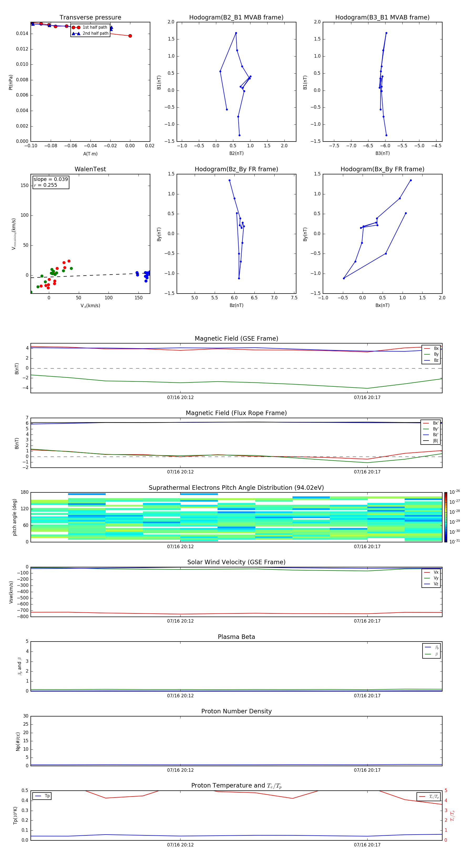Click the "Hodogram(Bx_By FR frame)" title

tap(382, 169)
